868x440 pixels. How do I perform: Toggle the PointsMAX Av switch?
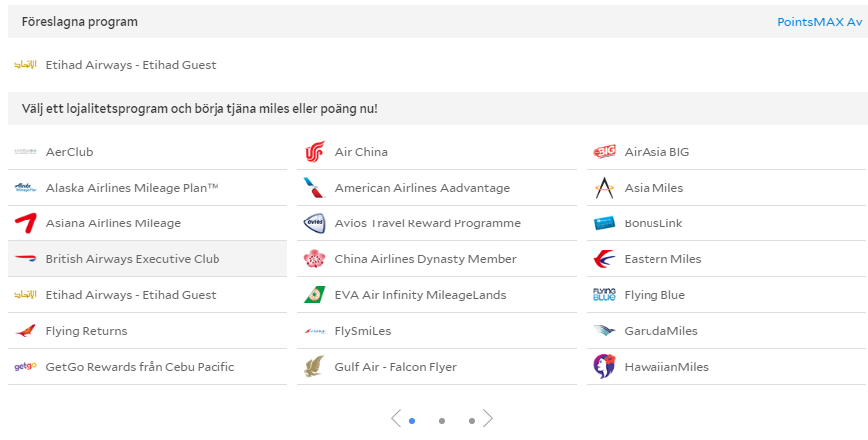pos(819,22)
